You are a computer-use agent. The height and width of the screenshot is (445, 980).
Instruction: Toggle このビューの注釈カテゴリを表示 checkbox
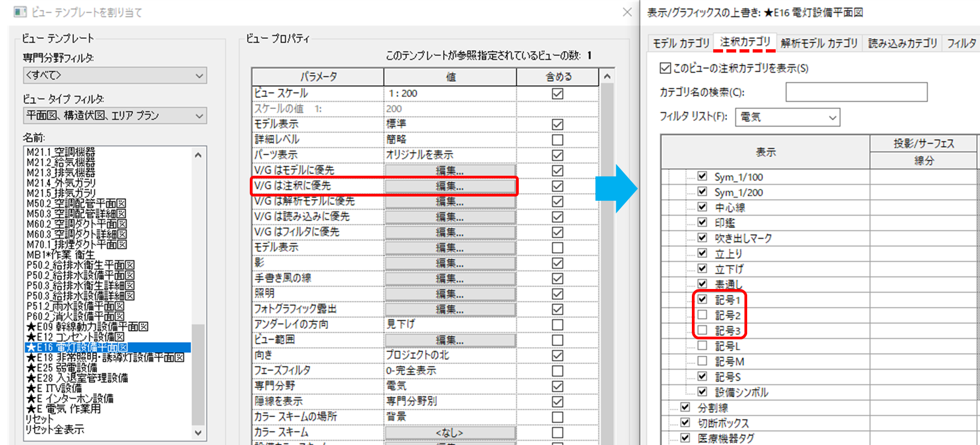pos(665,68)
